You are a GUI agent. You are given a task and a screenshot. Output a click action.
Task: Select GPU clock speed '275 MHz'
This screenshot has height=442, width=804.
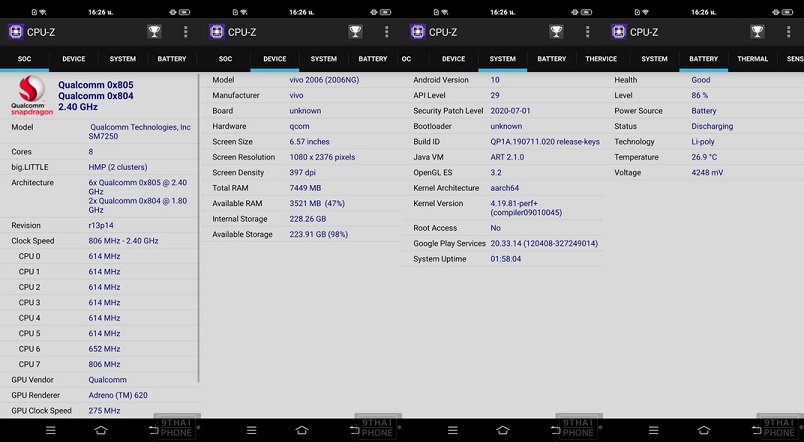click(105, 411)
